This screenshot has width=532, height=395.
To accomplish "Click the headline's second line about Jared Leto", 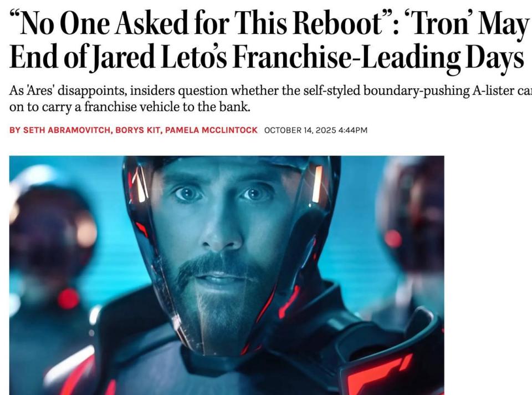I will click(267, 58).
